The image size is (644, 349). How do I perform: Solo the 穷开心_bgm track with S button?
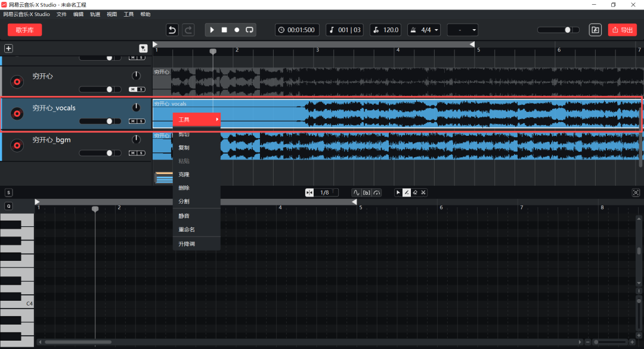point(141,153)
